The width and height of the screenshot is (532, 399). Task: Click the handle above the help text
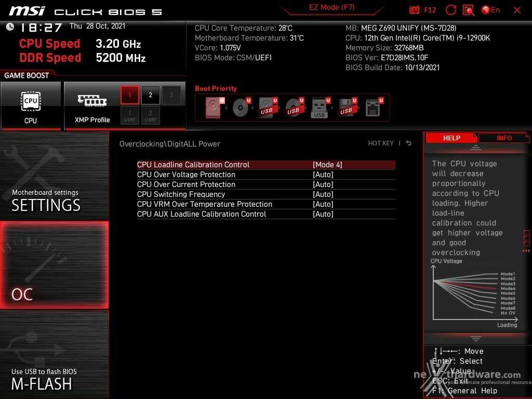(476, 148)
